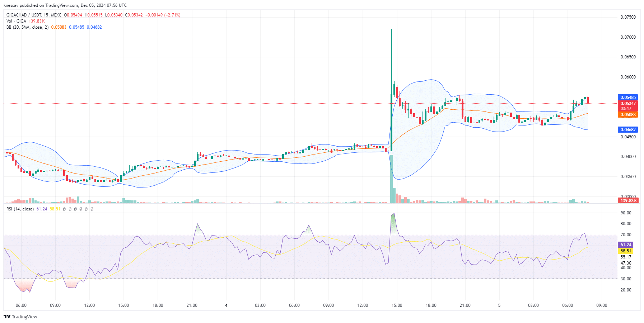This screenshot has height=323, width=644.
Task: Click the 0.06000 price axis label
Action: coord(628,77)
